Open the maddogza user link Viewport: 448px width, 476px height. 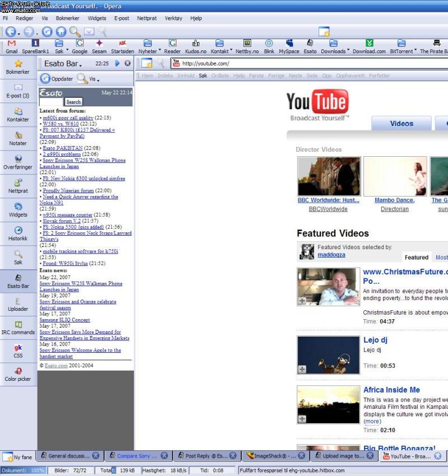click(332, 255)
